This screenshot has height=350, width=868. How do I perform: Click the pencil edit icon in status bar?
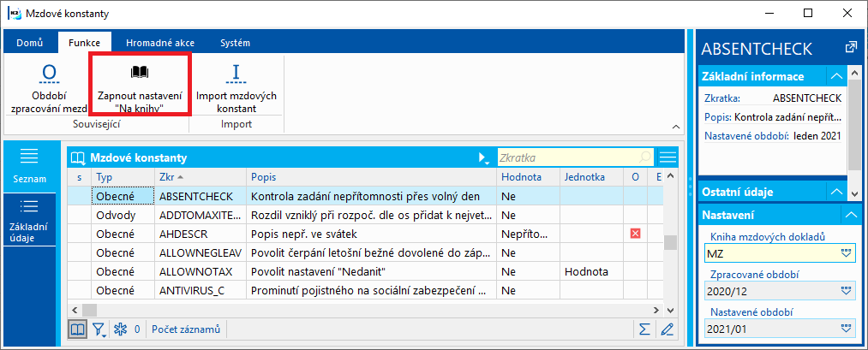tap(667, 329)
